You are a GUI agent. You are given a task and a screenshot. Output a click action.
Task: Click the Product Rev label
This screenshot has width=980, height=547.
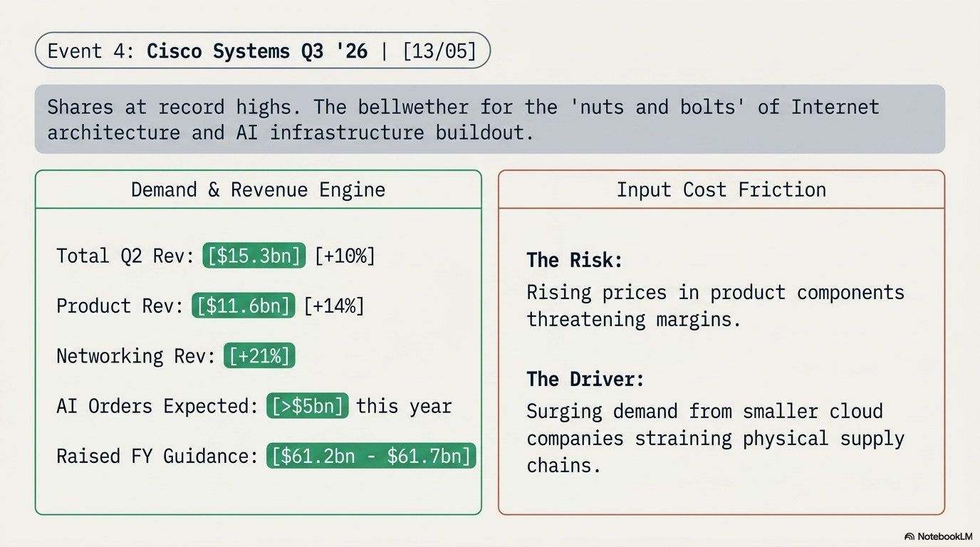(120, 306)
